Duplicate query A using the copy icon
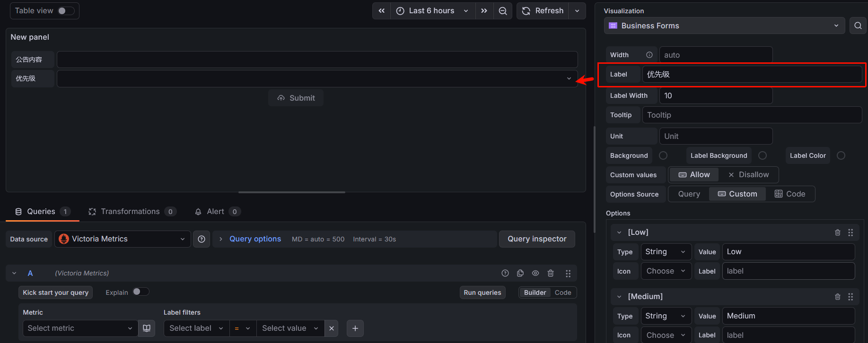 tap(520, 273)
